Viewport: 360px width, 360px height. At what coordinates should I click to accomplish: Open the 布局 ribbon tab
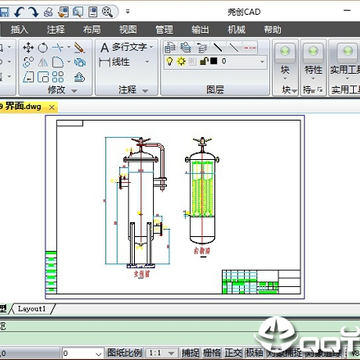coord(92,30)
